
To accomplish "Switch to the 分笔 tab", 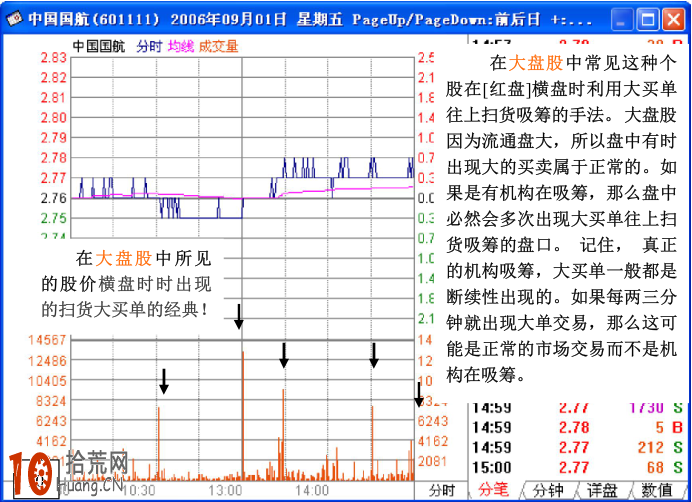I will tap(494, 490).
